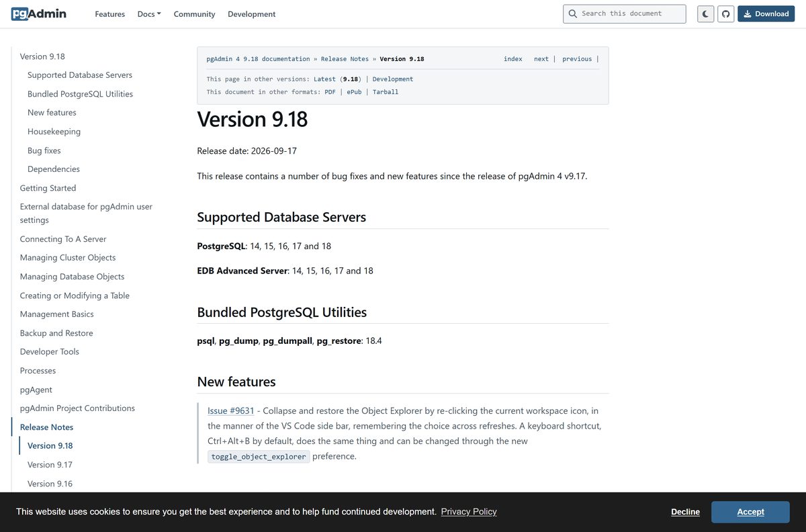
Task: Open pgAdmin 4 9.18 documentation breadcrumb
Action: (258, 59)
